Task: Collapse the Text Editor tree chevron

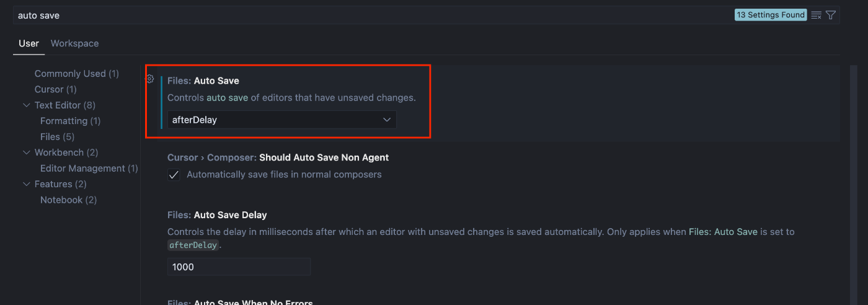Action: [27, 105]
